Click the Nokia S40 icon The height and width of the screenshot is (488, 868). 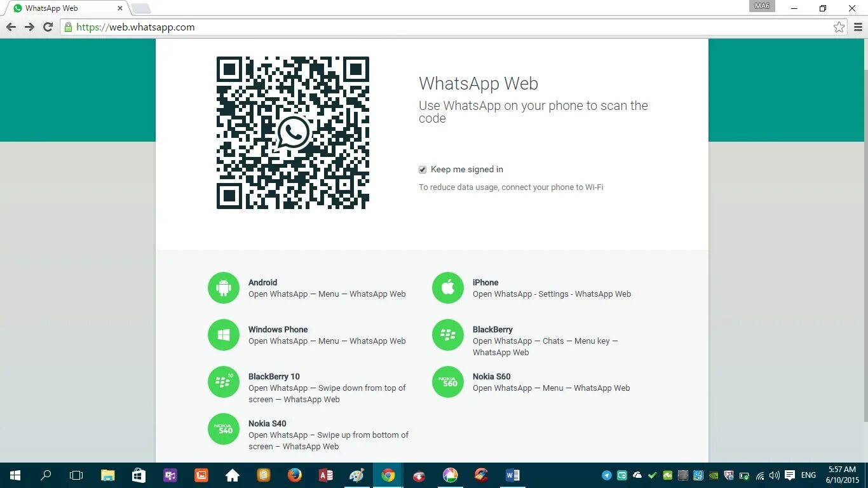[x=224, y=429]
